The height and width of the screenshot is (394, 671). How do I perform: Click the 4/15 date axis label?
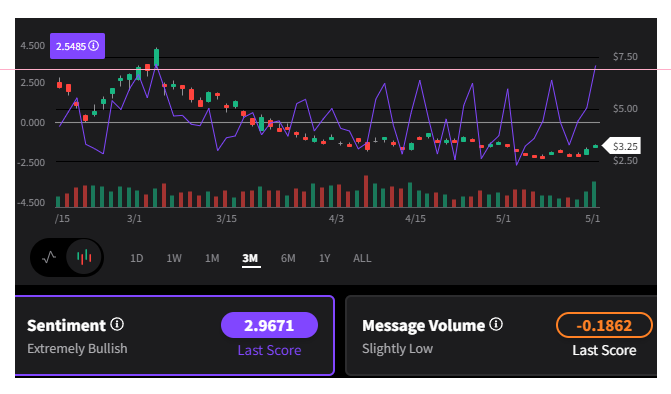tap(416, 219)
